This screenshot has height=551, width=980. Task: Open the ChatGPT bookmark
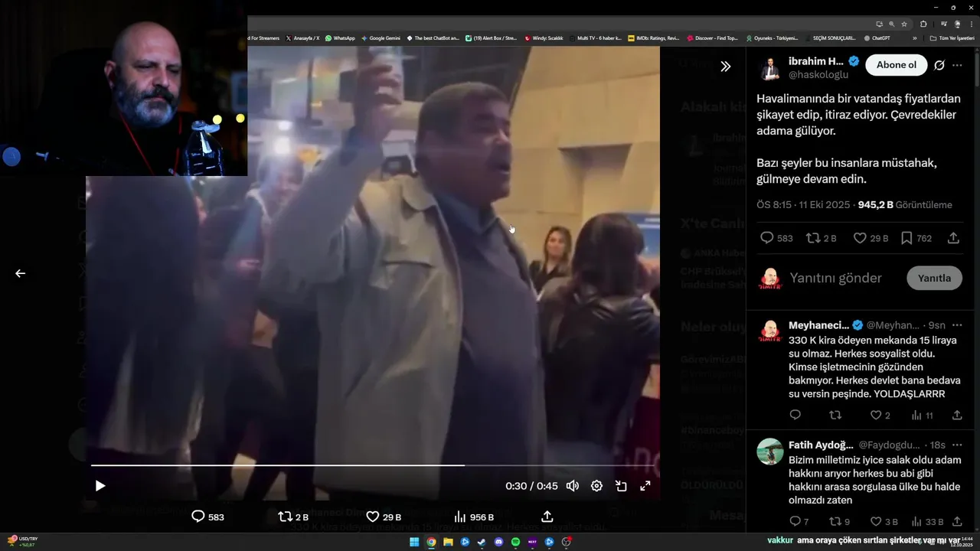coord(877,37)
